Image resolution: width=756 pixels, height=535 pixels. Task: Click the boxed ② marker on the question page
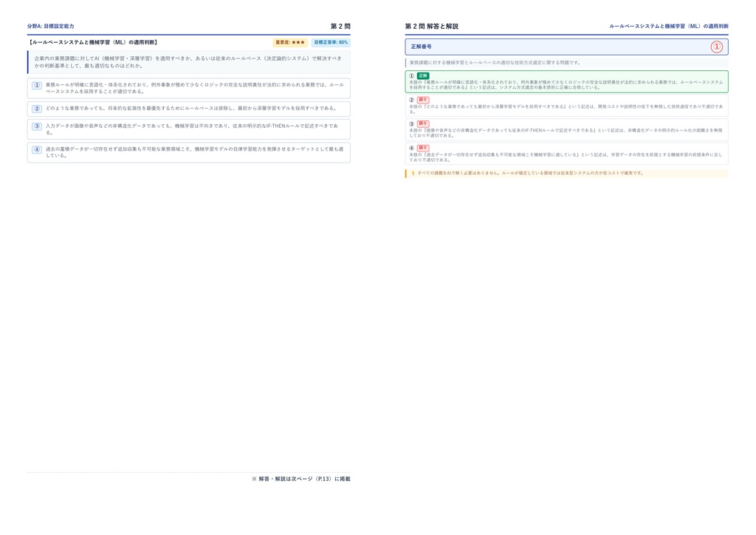point(37,109)
